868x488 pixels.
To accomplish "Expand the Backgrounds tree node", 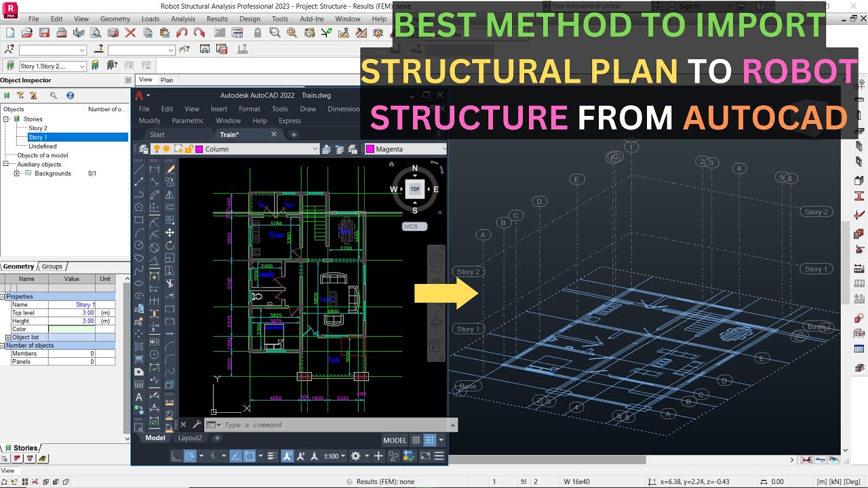I will (17, 174).
